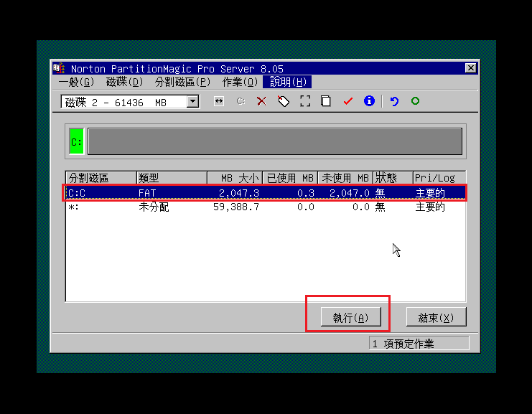Click the resize/move partition arrows icon
Image resolution: width=532 pixels, height=414 pixels.
coord(219,102)
